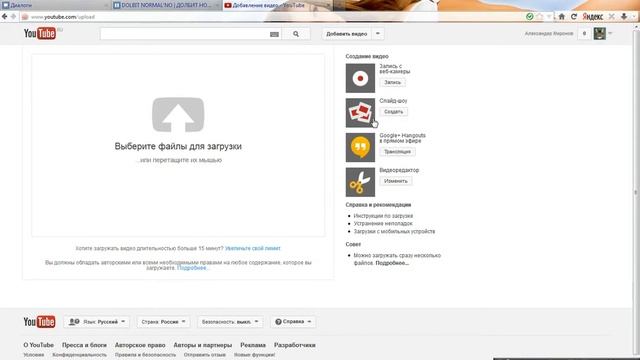This screenshot has width=640, height=360.
Task: Click the page vertical scrollbar
Action: tap(636, 192)
